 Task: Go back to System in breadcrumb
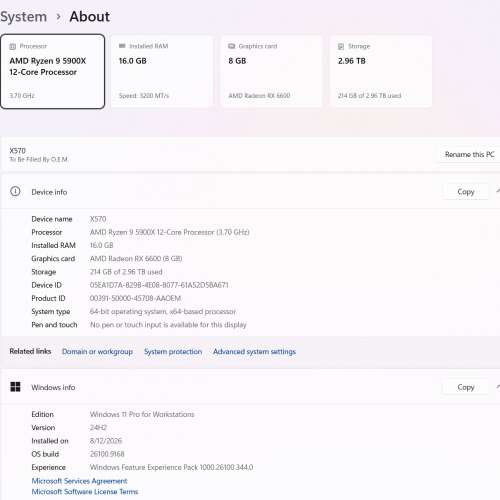click(x=23, y=17)
